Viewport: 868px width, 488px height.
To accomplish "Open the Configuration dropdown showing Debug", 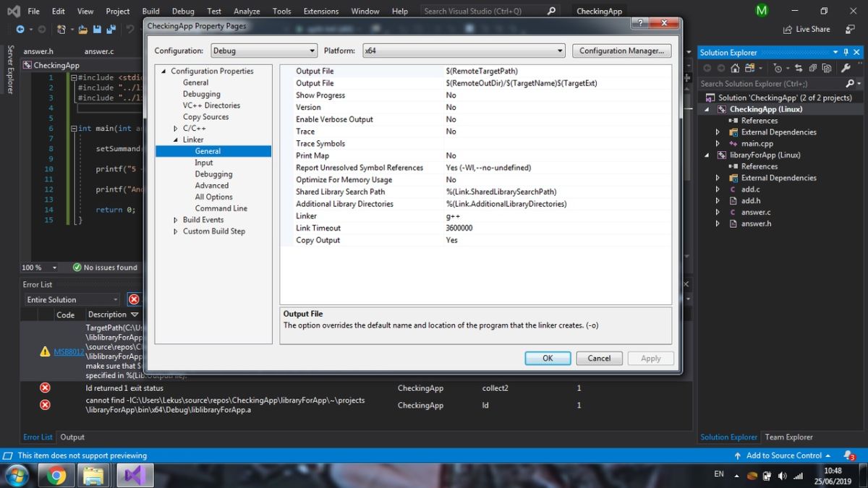I will 264,51.
